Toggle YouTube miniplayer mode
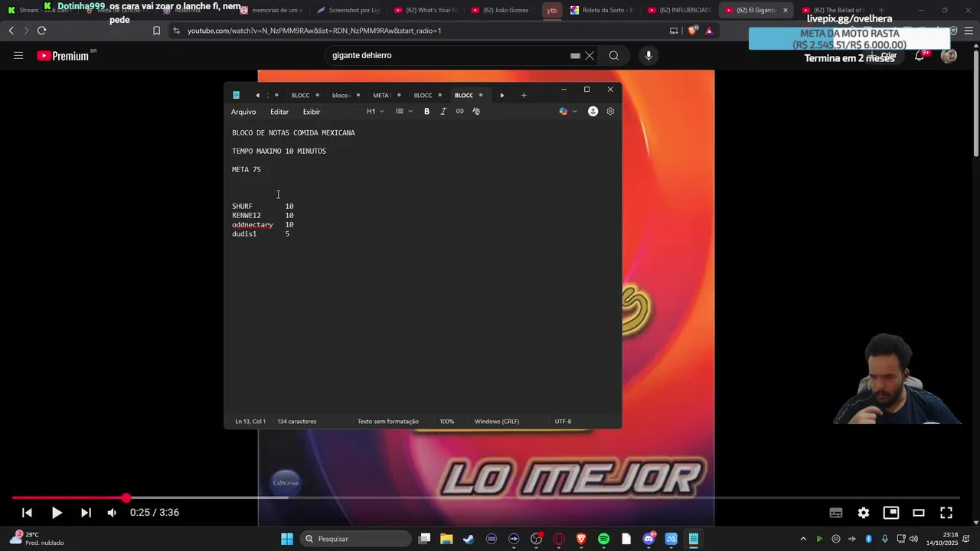This screenshot has height=551, width=980. point(891,513)
